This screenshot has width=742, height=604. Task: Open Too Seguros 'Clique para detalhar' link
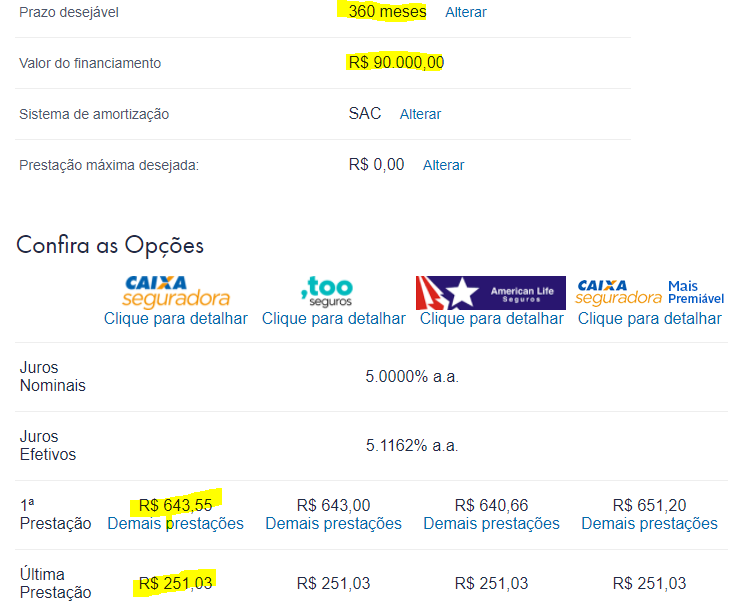tap(334, 319)
